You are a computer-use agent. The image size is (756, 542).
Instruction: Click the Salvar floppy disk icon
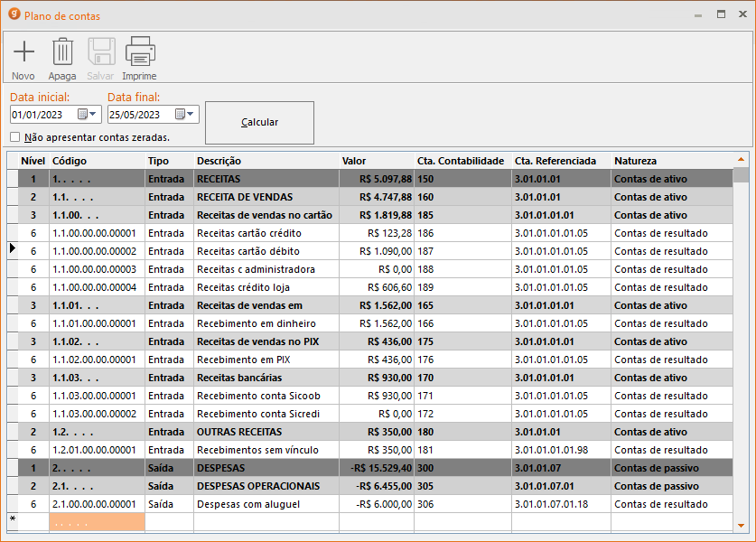click(101, 51)
